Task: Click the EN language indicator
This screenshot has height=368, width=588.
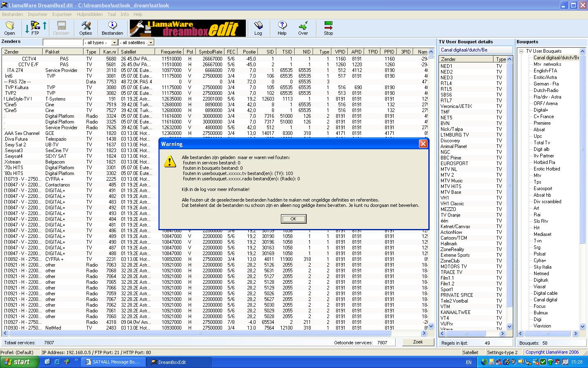Action: coord(468,362)
